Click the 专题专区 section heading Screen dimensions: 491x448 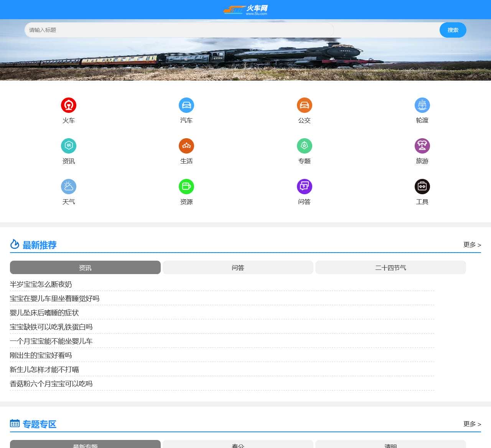click(40, 424)
